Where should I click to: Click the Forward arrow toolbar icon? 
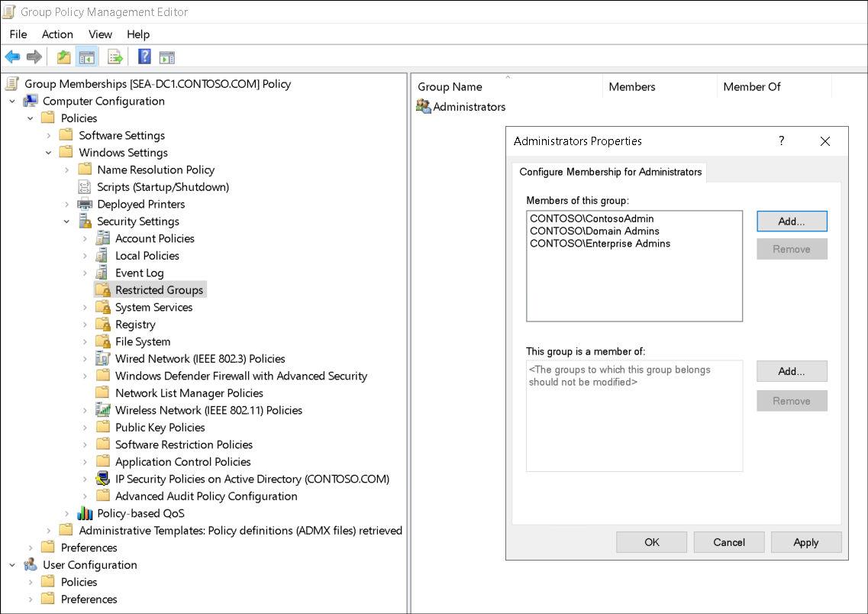pos(34,57)
